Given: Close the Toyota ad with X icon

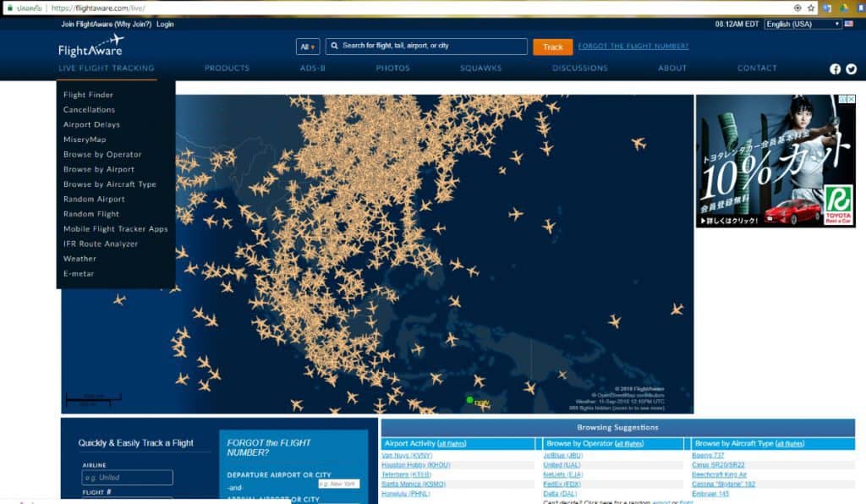Looking at the screenshot, I should point(851,100).
